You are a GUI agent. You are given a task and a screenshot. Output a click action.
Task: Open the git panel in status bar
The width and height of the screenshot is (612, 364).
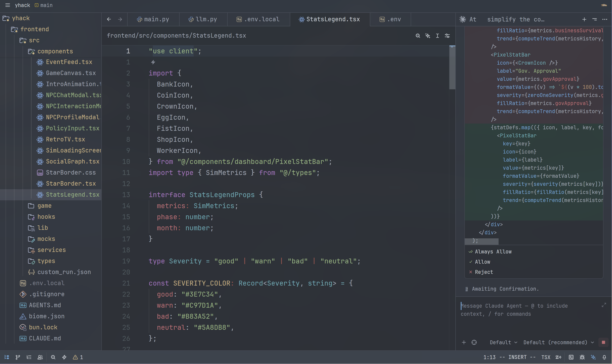(18, 357)
